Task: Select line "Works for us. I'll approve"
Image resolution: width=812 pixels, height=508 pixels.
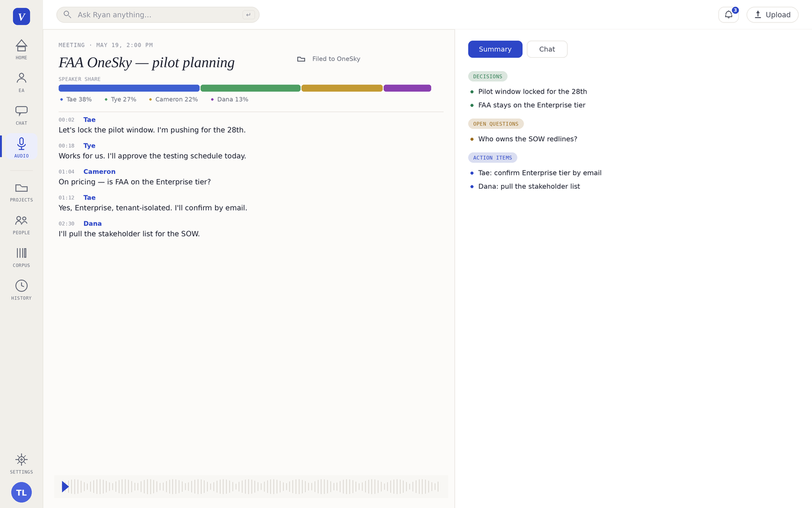Action: click(x=152, y=156)
